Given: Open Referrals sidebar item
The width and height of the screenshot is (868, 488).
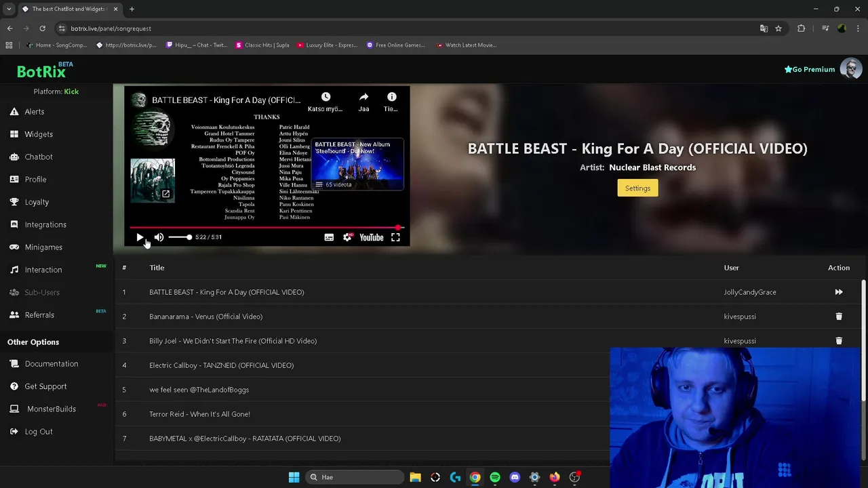Looking at the screenshot, I should pyautogui.click(x=39, y=315).
